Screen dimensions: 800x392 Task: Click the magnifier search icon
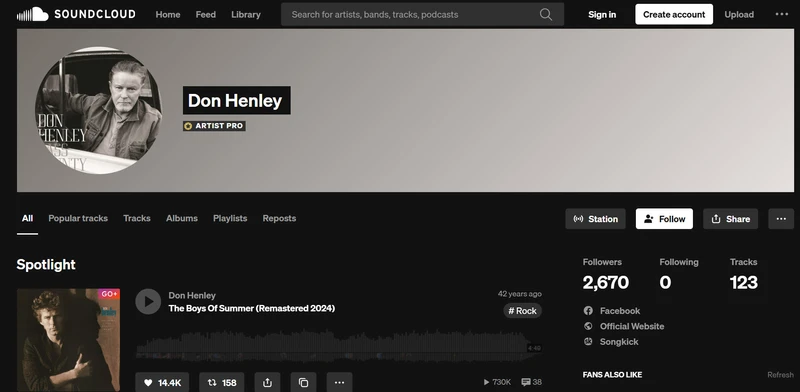tap(546, 14)
